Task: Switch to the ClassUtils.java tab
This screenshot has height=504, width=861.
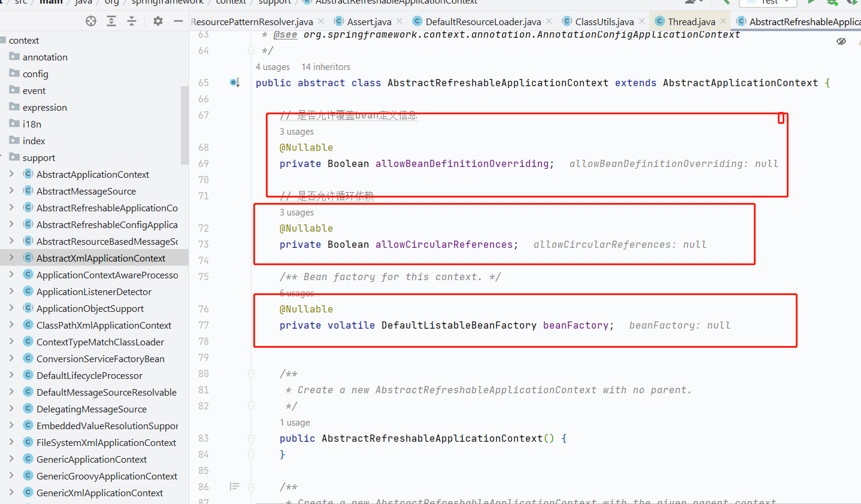Action: 604,22
